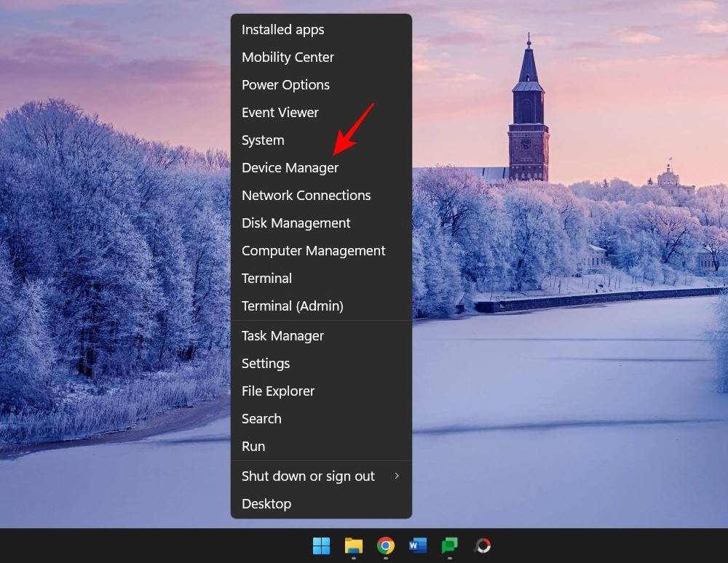Select Installed apps in the menu
Screen dimensions: 728x563
[282, 30]
